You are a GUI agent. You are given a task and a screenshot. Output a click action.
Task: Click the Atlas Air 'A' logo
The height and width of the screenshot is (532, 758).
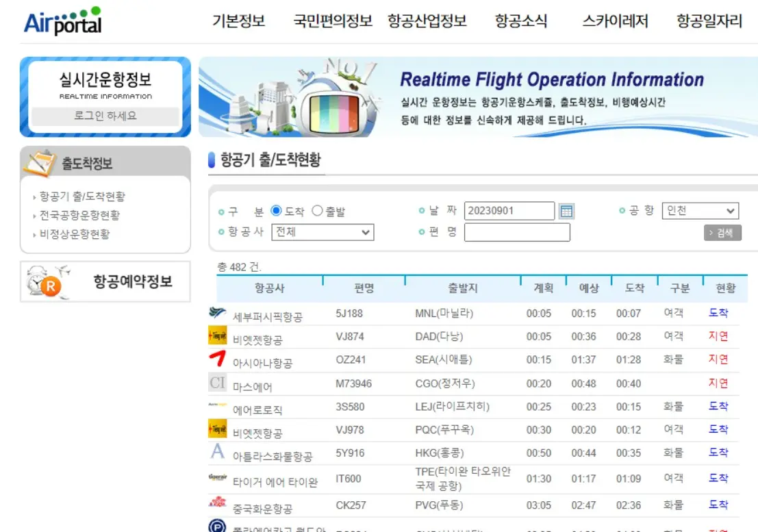pyautogui.click(x=217, y=451)
